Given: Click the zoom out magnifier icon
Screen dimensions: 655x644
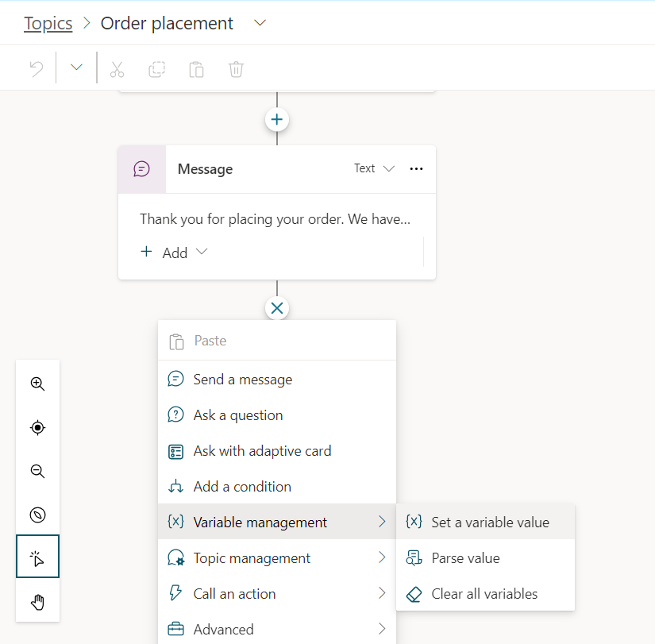Looking at the screenshot, I should tap(37, 472).
